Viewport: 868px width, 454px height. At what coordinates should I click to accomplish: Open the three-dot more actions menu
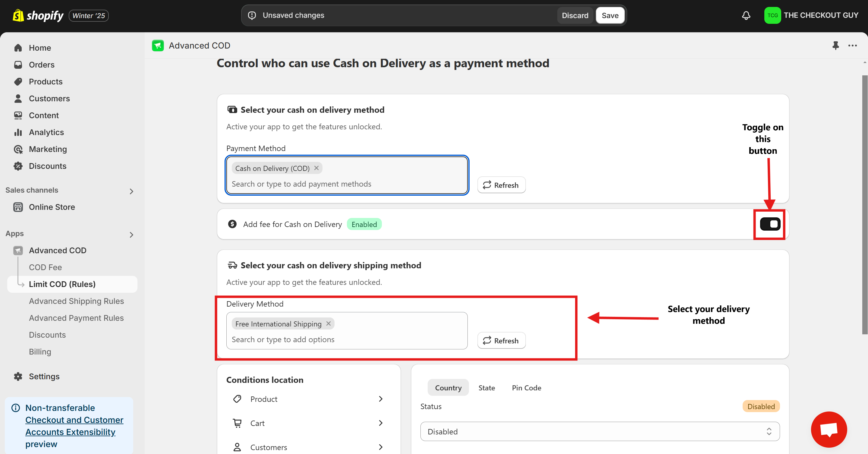[853, 46]
